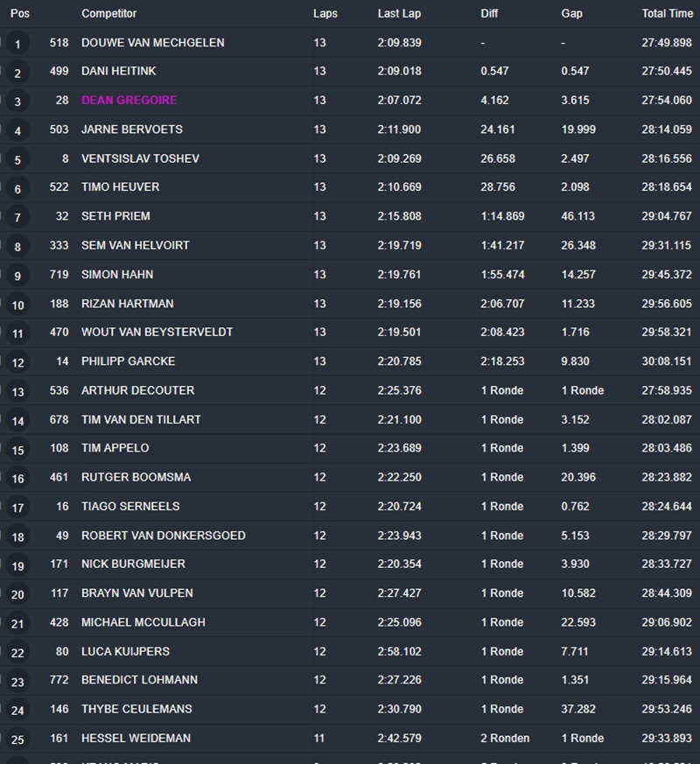Select the position 22 circle badge
Viewport: 700px width, 764px height.
pyautogui.click(x=17, y=652)
